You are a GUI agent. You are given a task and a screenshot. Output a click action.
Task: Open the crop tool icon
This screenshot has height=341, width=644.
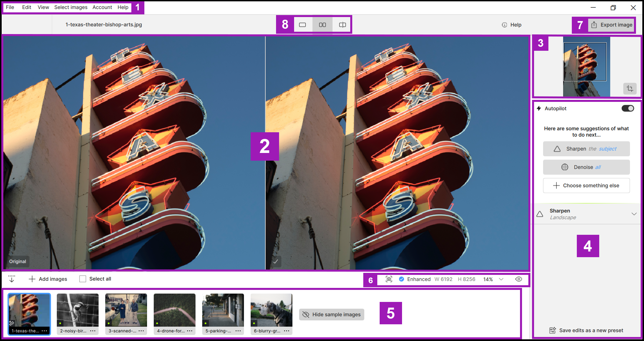(x=630, y=89)
